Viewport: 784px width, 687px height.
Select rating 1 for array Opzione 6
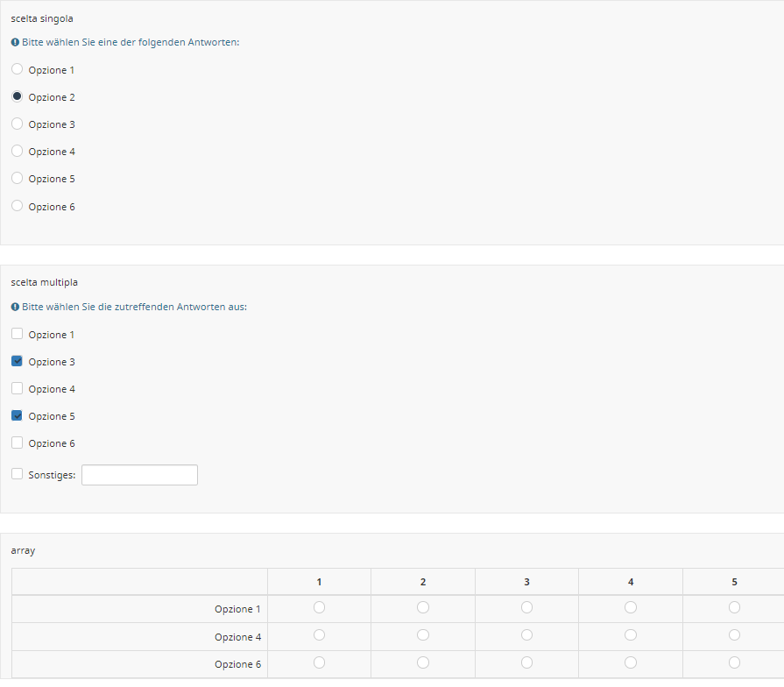point(319,662)
